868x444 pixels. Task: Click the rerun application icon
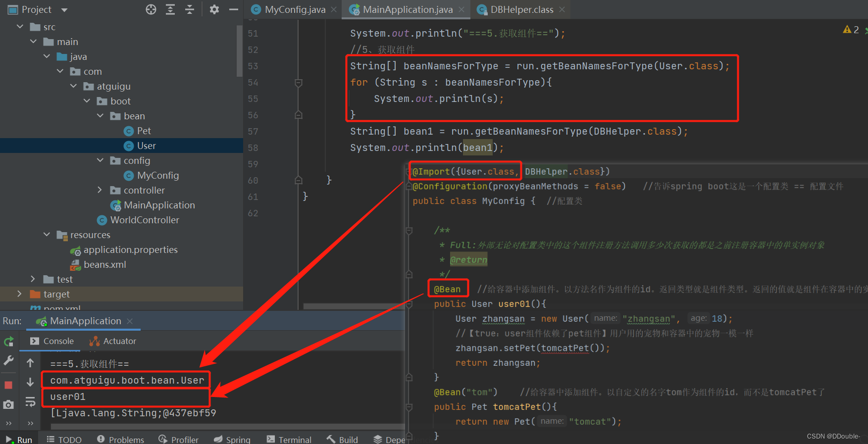[8, 342]
